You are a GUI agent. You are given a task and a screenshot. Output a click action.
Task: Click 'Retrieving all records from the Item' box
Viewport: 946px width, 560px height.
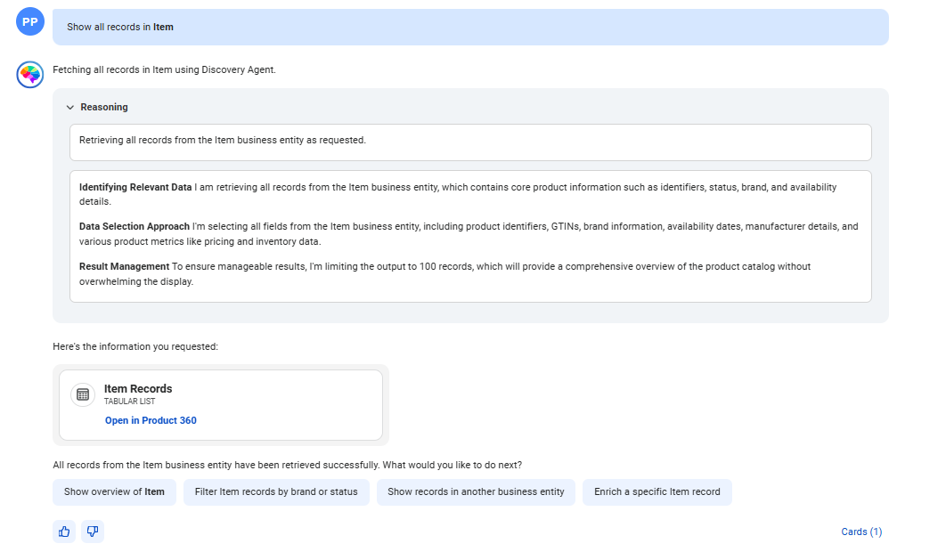(x=470, y=142)
